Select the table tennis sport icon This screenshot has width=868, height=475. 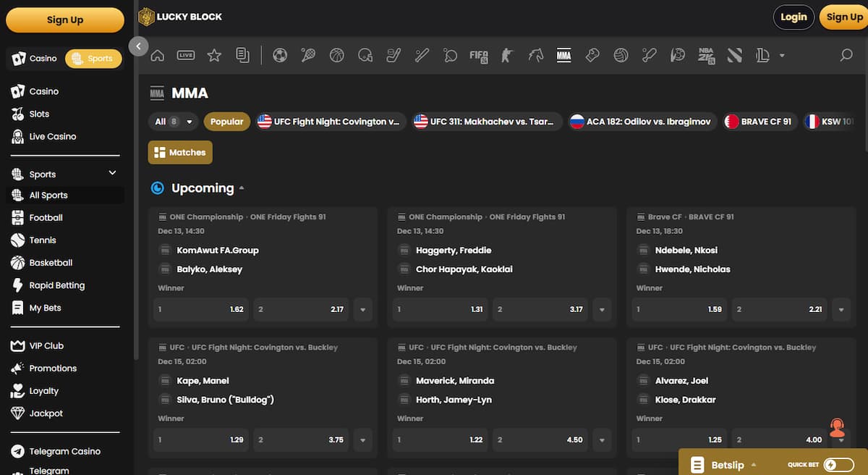click(451, 55)
